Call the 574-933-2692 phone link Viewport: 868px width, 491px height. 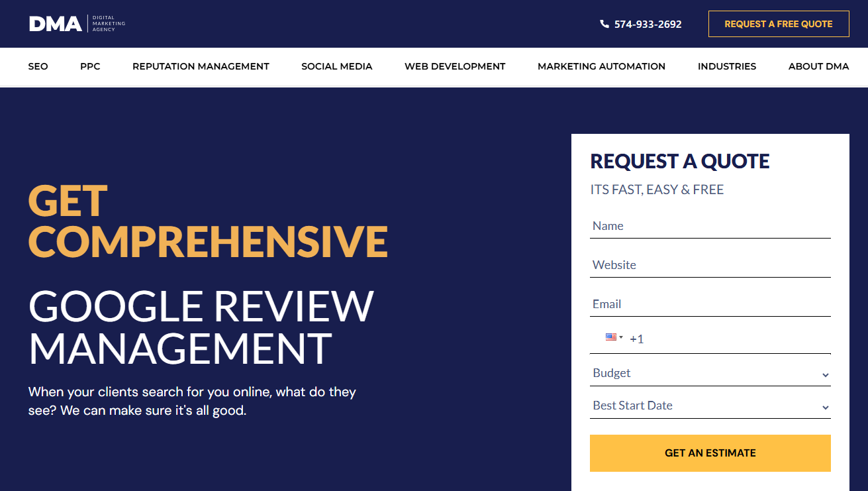(x=648, y=23)
